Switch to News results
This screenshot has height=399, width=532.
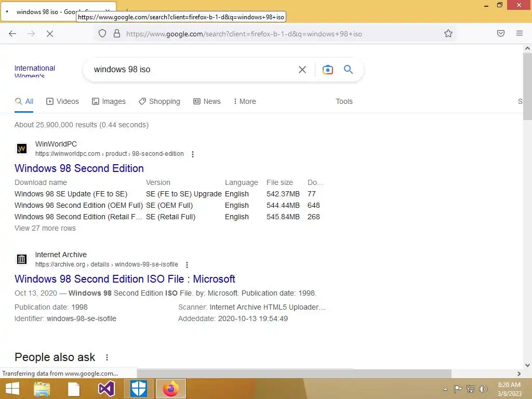pos(207,101)
